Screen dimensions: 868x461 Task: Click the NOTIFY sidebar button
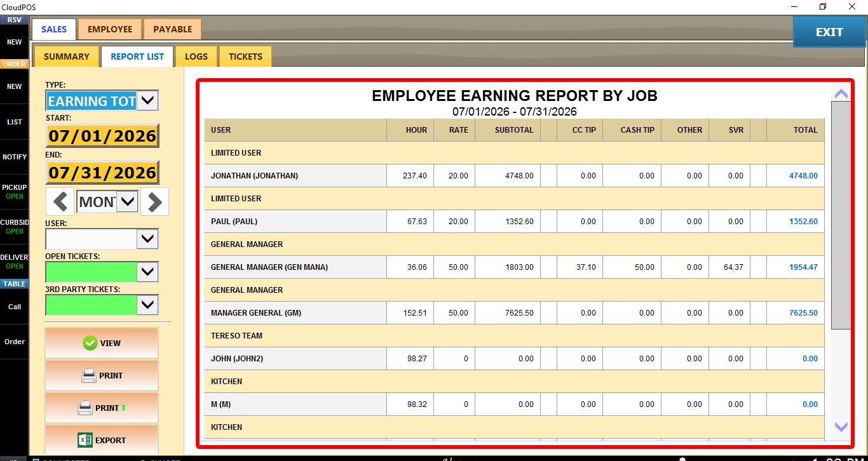(14, 157)
